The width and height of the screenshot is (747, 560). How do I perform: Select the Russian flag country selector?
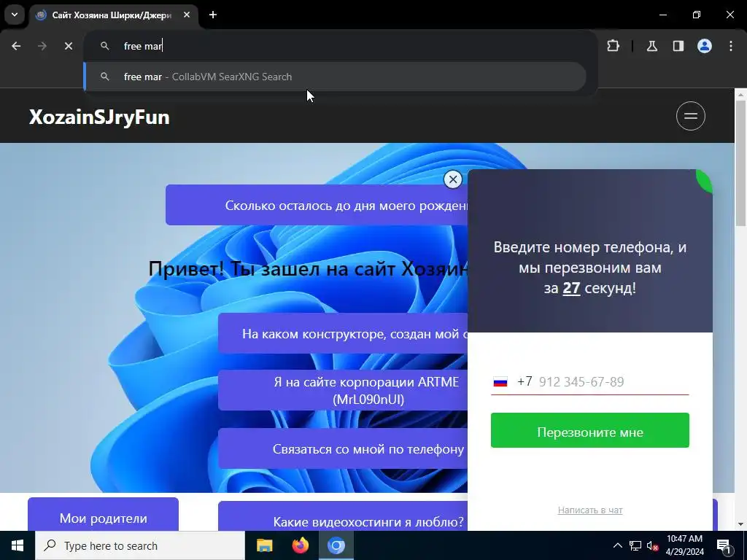(500, 382)
